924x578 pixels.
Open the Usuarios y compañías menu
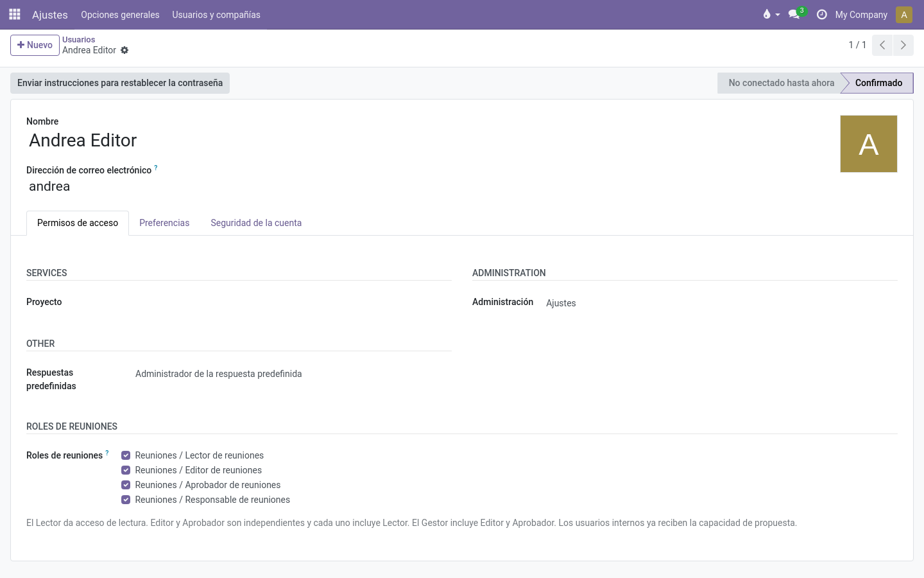coord(216,15)
